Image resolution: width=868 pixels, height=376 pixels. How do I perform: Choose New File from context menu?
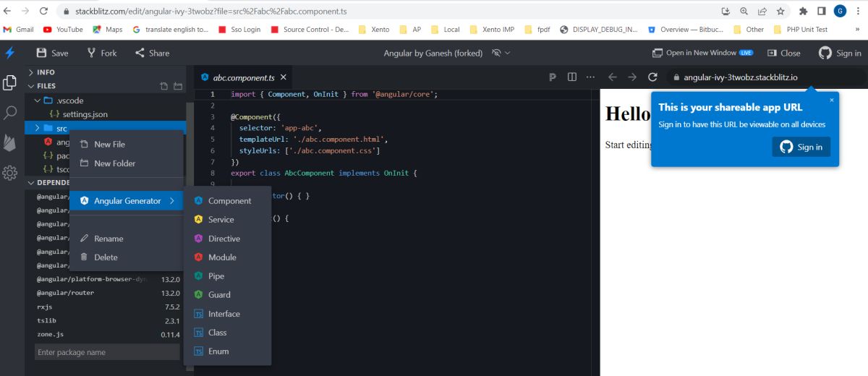click(x=127, y=144)
